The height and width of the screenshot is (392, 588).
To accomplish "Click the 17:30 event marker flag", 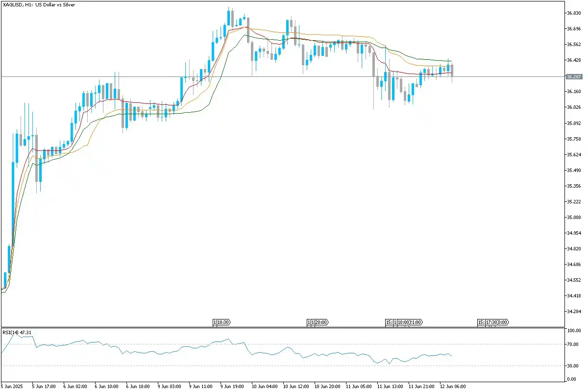I will tap(491, 322).
